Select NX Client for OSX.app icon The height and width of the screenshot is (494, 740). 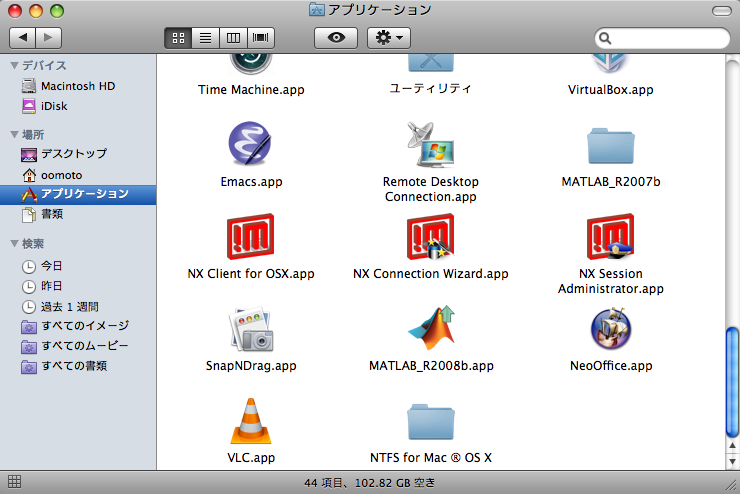tap(250, 236)
